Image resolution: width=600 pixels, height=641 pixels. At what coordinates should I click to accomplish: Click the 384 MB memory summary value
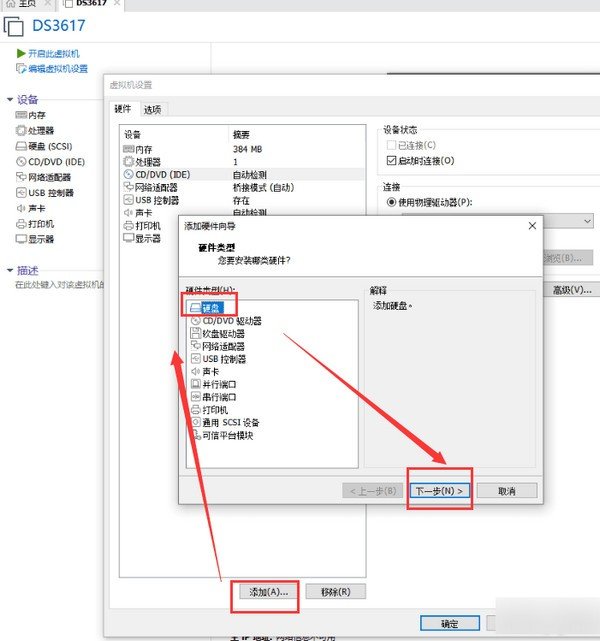click(248, 149)
